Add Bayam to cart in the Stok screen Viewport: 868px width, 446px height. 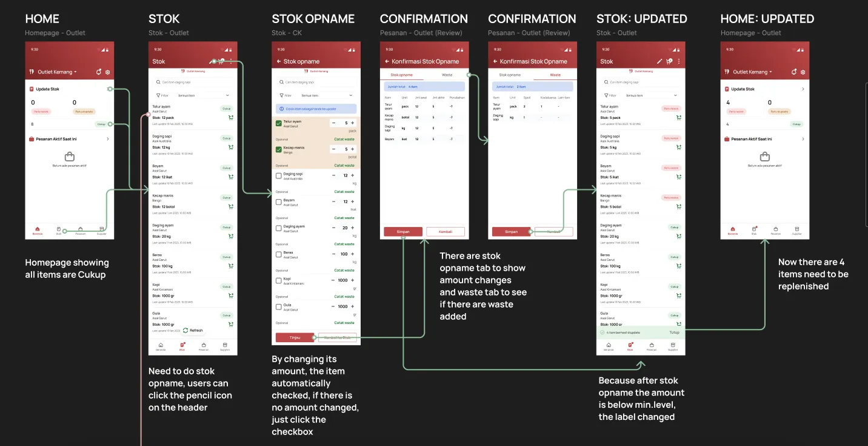pyautogui.click(x=231, y=177)
